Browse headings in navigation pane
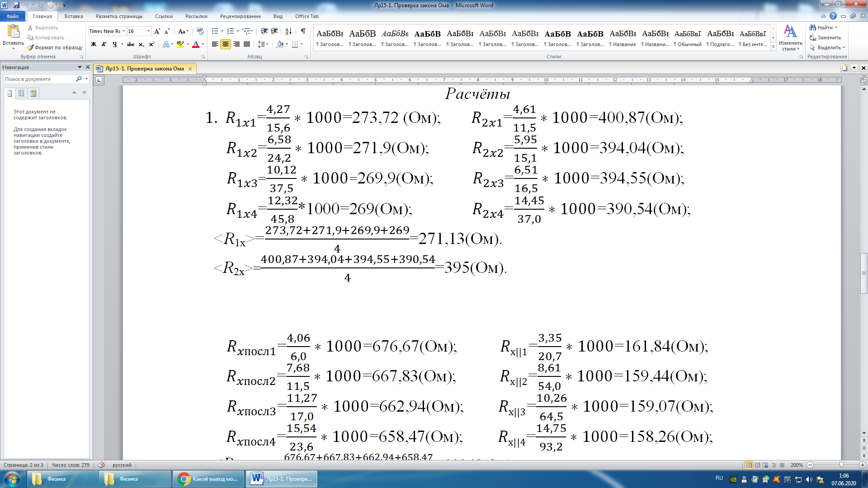 [9, 93]
